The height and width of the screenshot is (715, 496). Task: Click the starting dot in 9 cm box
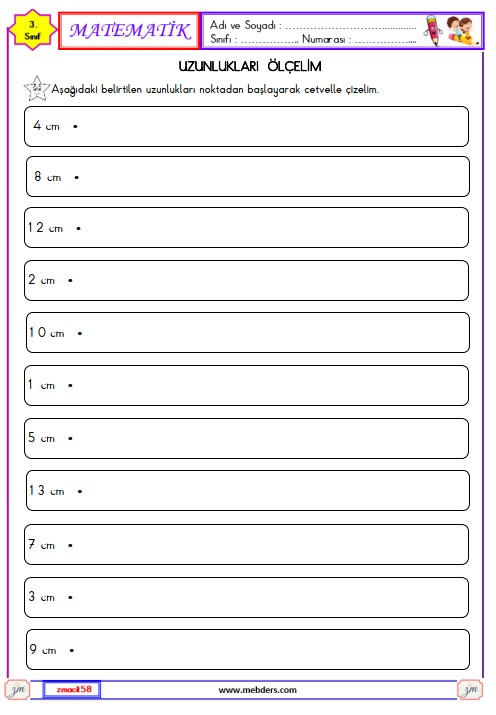72,650
